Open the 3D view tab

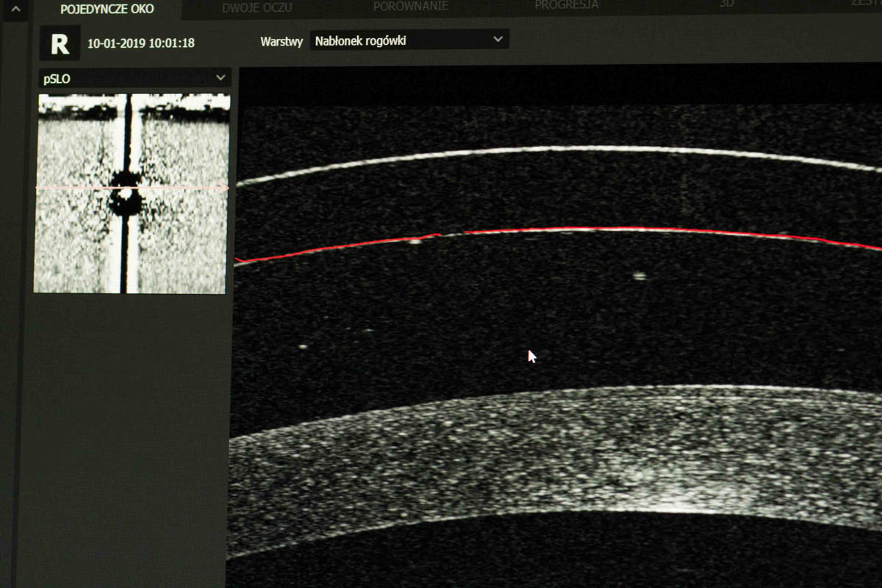tap(725, 4)
